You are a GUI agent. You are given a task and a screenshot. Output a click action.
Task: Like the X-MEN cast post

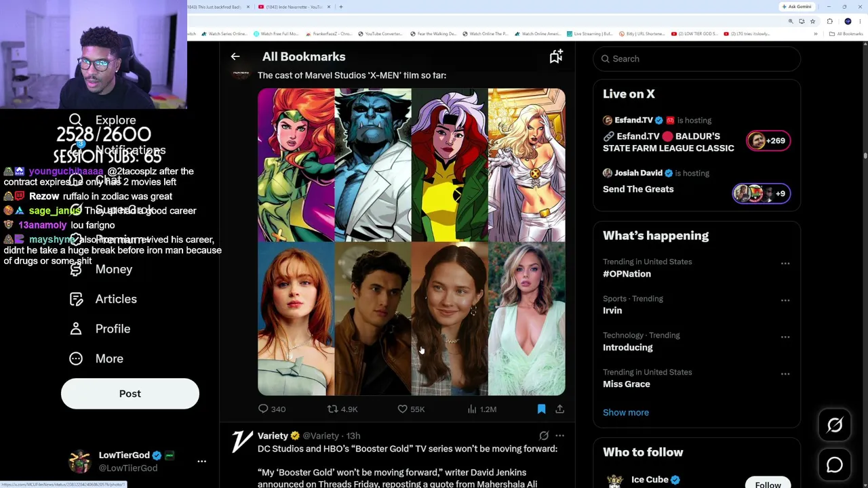point(411,409)
